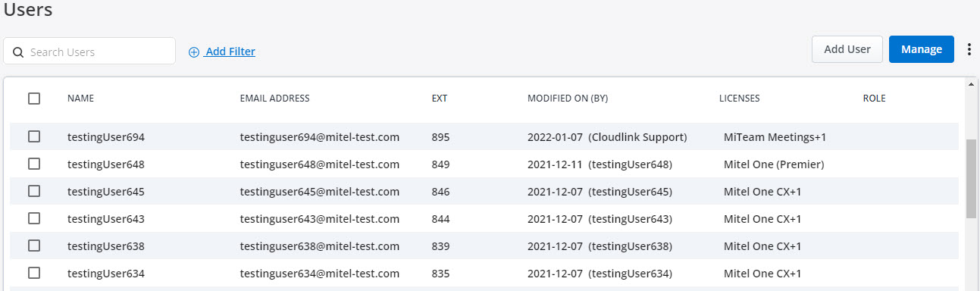The height and width of the screenshot is (291, 980).
Task: Click MiTeam Meetings+1 license cell
Action: 775,137
